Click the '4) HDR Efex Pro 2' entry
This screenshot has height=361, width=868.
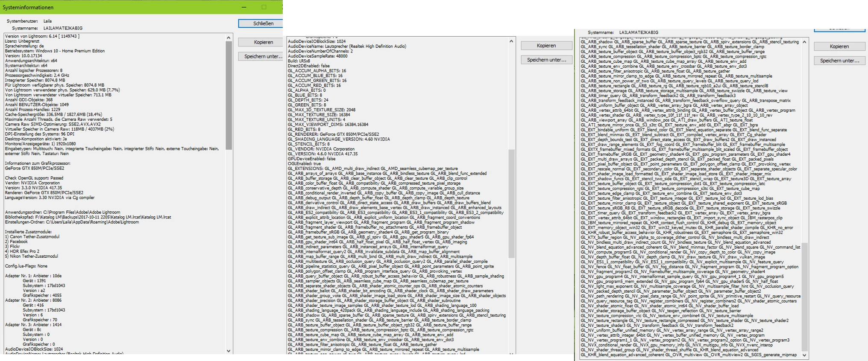click(22, 251)
